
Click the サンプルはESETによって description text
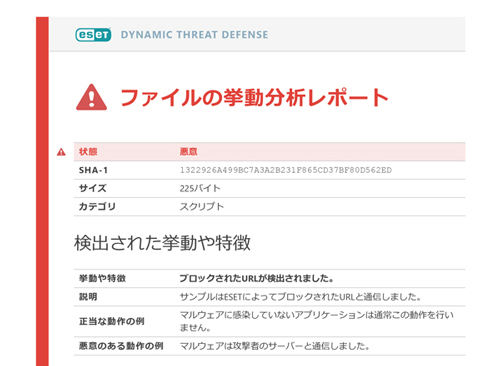point(300,297)
